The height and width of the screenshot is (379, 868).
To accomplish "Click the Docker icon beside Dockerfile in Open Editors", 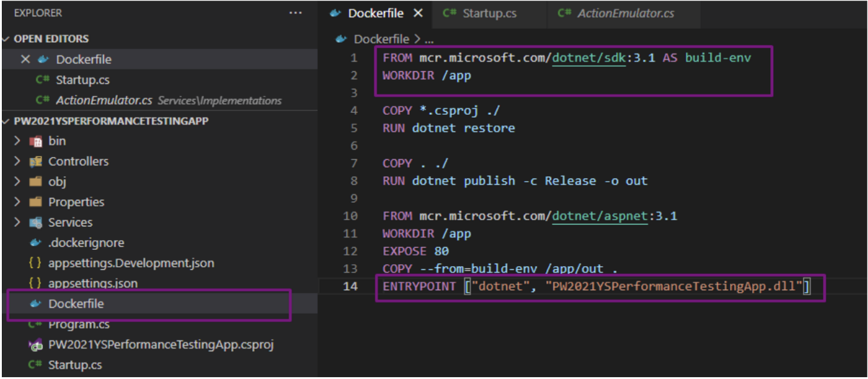I will pyautogui.click(x=43, y=60).
